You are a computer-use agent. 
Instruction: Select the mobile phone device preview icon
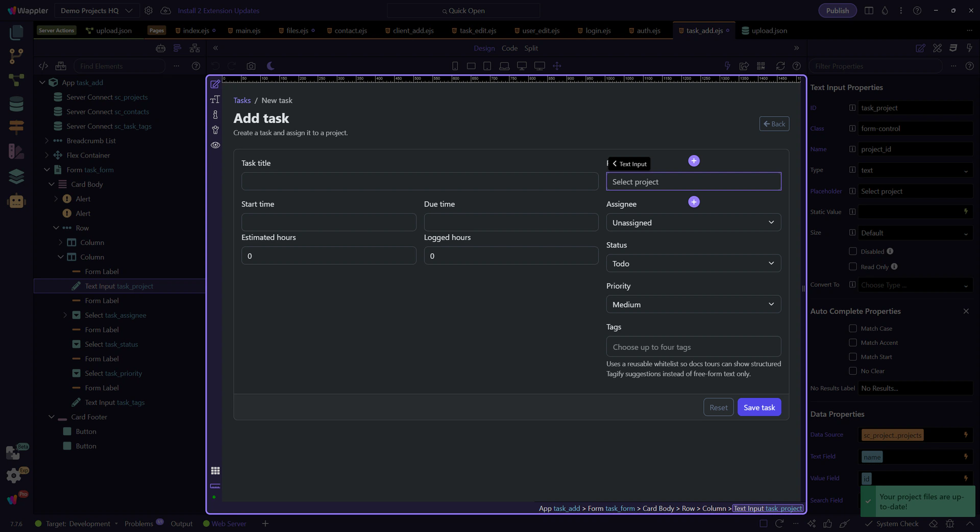(x=455, y=66)
